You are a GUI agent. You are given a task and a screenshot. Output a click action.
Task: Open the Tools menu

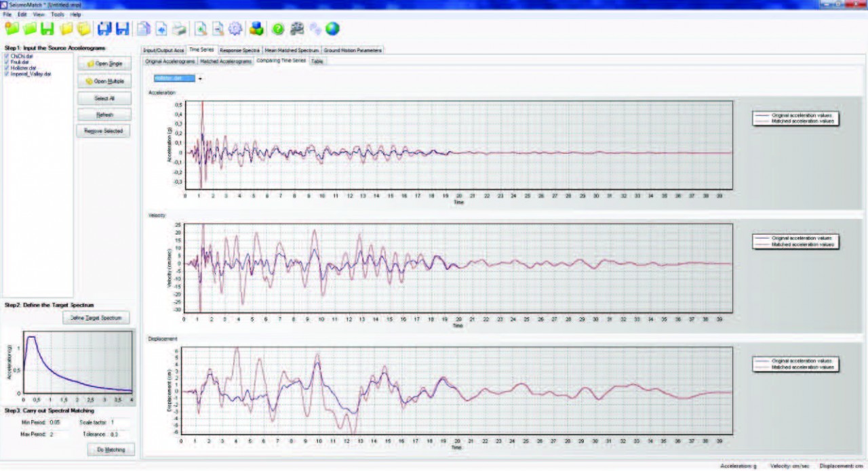(58, 14)
